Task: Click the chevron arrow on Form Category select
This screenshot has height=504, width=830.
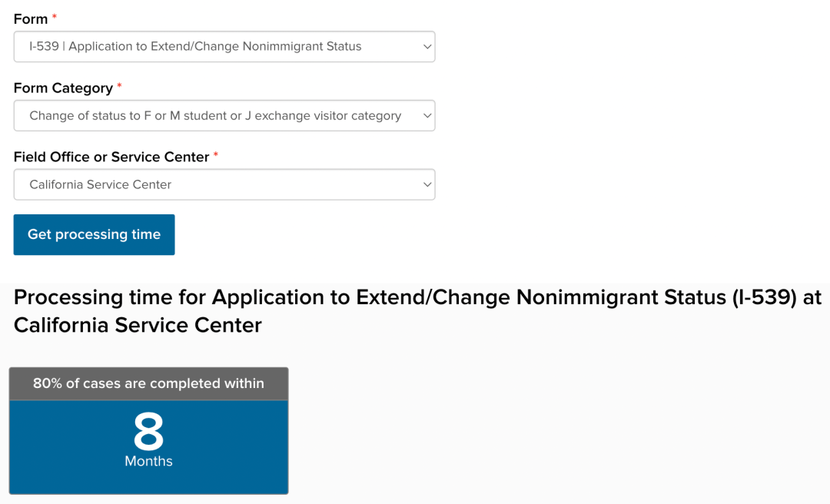Action: (427, 116)
